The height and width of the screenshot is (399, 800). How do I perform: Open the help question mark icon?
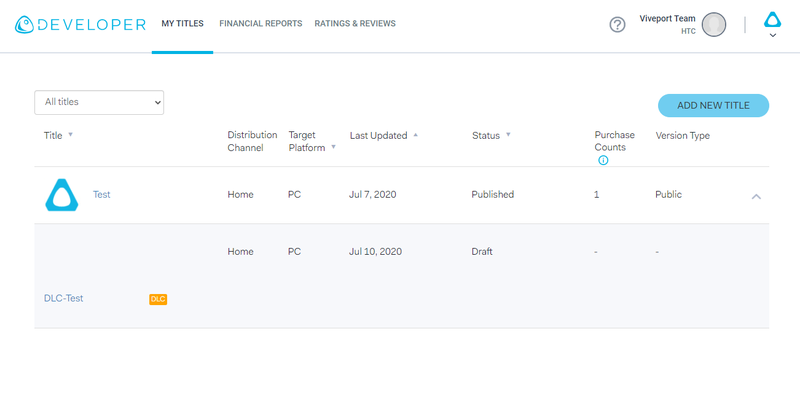click(x=617, y=24)
